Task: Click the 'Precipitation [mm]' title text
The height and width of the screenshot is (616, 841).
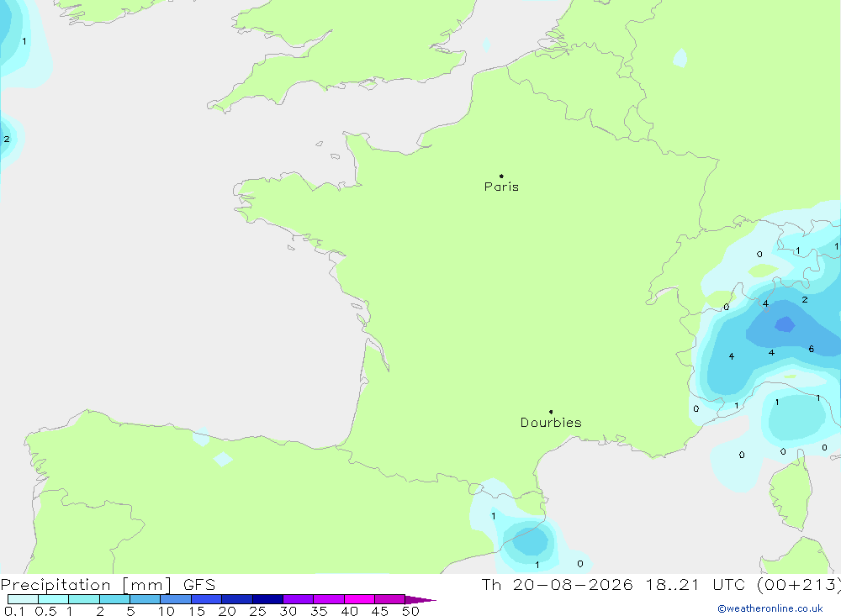Action: (x=87, y=584)
